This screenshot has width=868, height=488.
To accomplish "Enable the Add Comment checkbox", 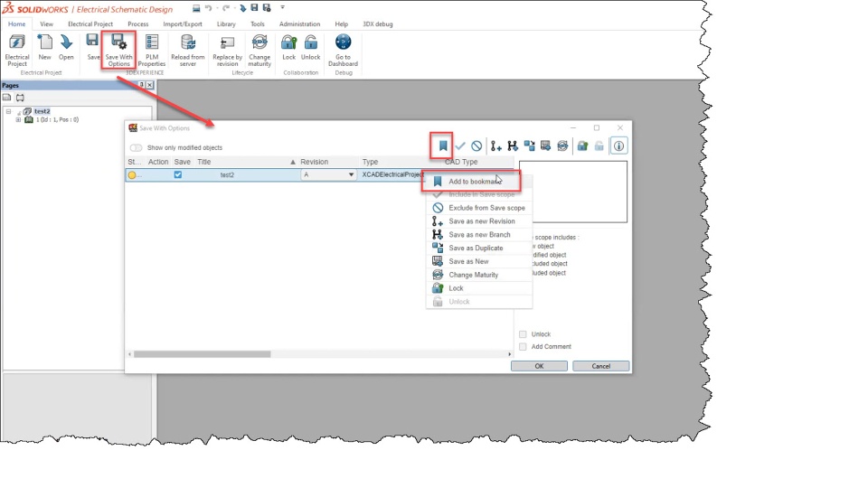I will (x=523, y=346).
